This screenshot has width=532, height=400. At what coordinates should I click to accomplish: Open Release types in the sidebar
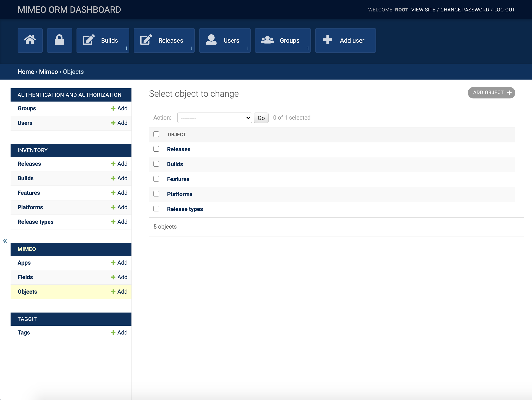click(35, 222)
